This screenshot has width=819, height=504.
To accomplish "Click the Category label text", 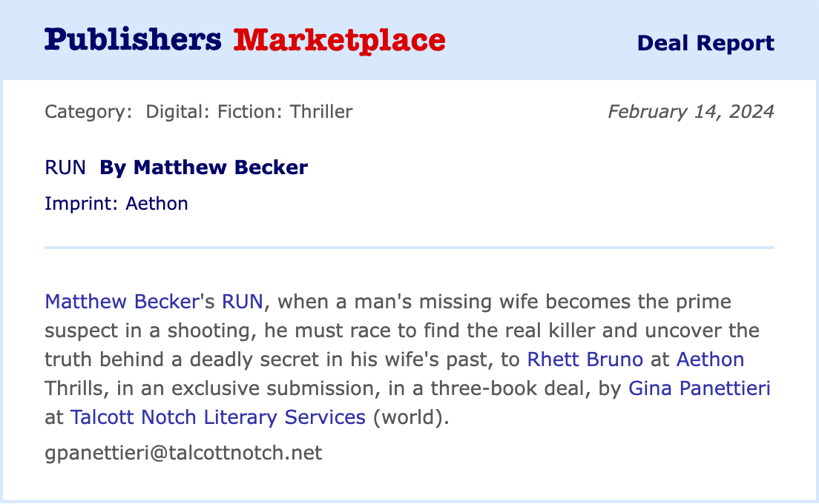I will (x=88, y=112).
